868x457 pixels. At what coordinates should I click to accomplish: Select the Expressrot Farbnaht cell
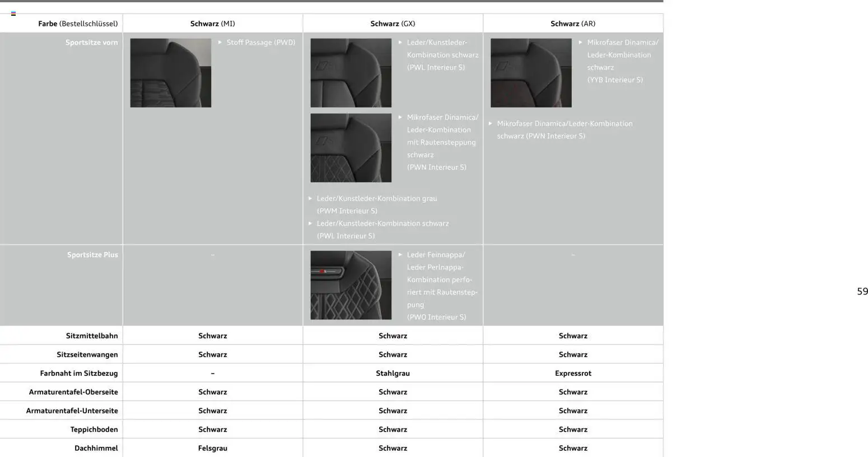pos(573,373)
